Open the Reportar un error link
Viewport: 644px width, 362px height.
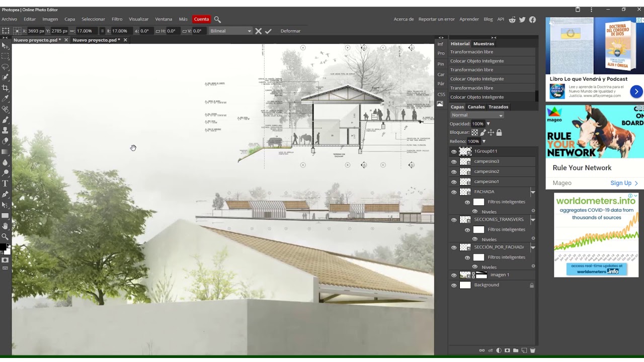point(436,19)
